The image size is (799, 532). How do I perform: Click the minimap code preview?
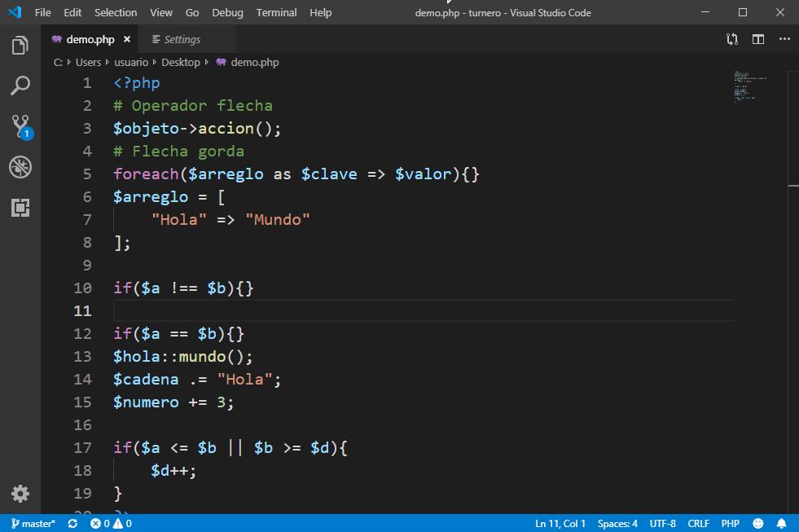point(750,86)
